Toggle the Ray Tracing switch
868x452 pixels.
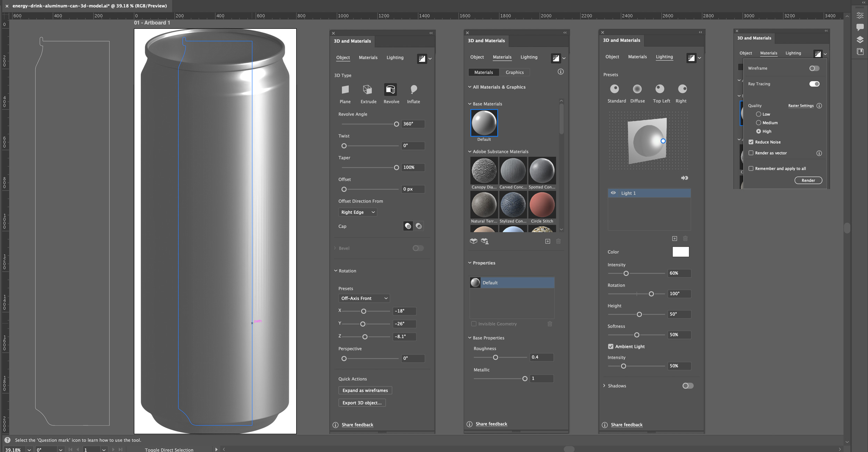click(x=814, y=84)
